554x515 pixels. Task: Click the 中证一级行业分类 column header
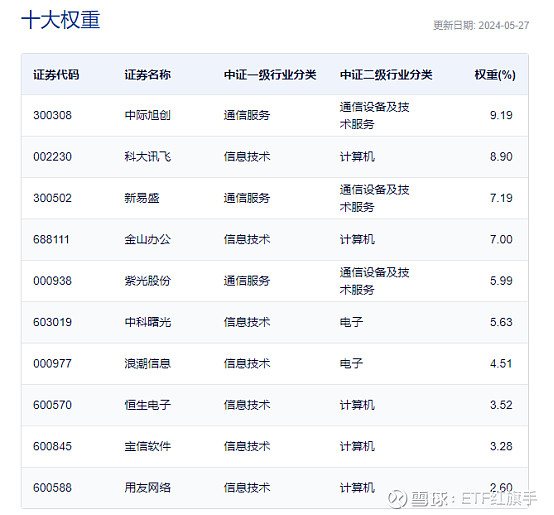coord(270,75)
